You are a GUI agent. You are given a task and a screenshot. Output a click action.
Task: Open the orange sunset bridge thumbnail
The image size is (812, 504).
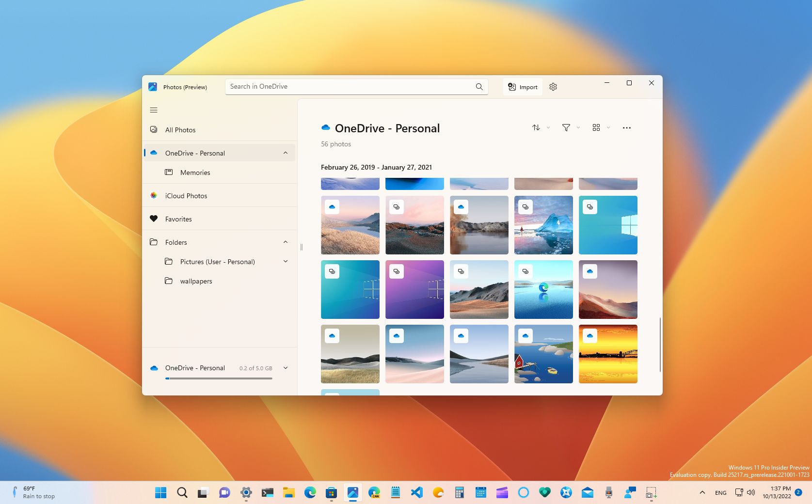pos(608,354)
